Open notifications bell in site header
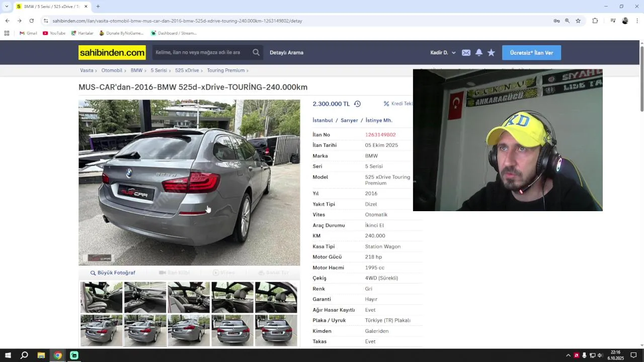The width and height of the screenshot is (644, 362). 479,52
